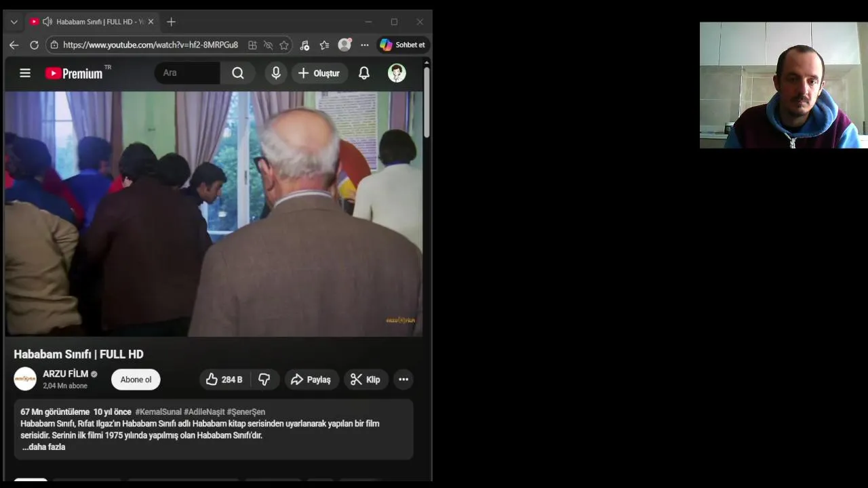The image size is (868, 488).
Task: Open the YouTube hamburger guide menu
Action: (x=25, y=73)
